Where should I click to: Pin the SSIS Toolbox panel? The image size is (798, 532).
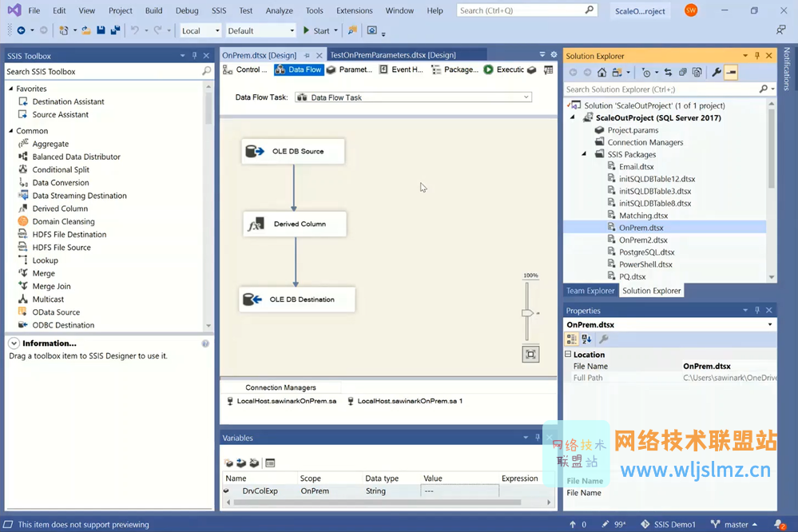pos(194,55)
